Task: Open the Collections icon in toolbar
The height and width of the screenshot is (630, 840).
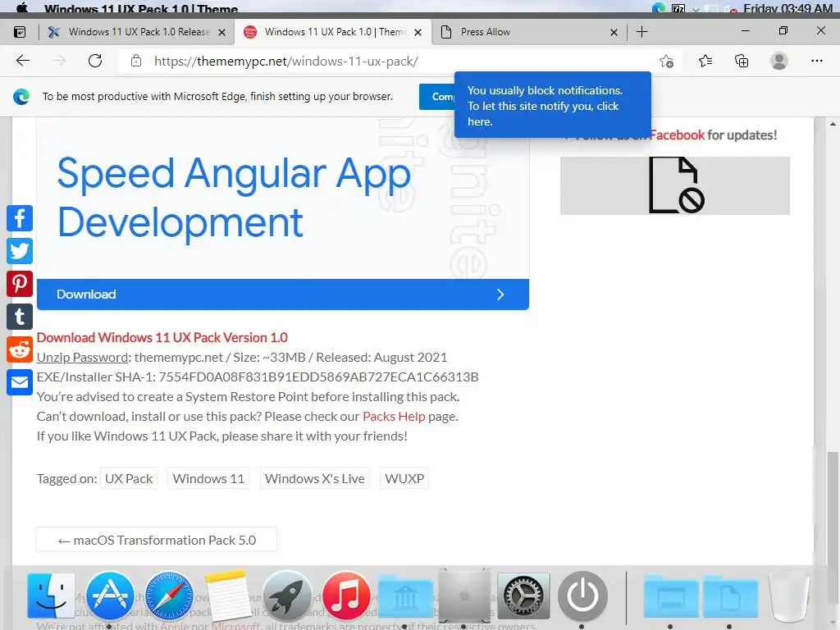Action: pos(742,61)
